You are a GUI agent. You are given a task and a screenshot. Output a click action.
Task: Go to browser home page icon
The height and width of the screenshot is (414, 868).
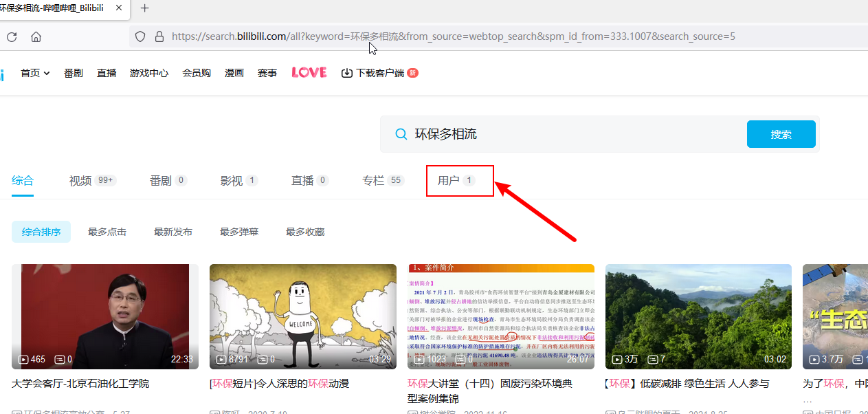[x=36, y=36]
